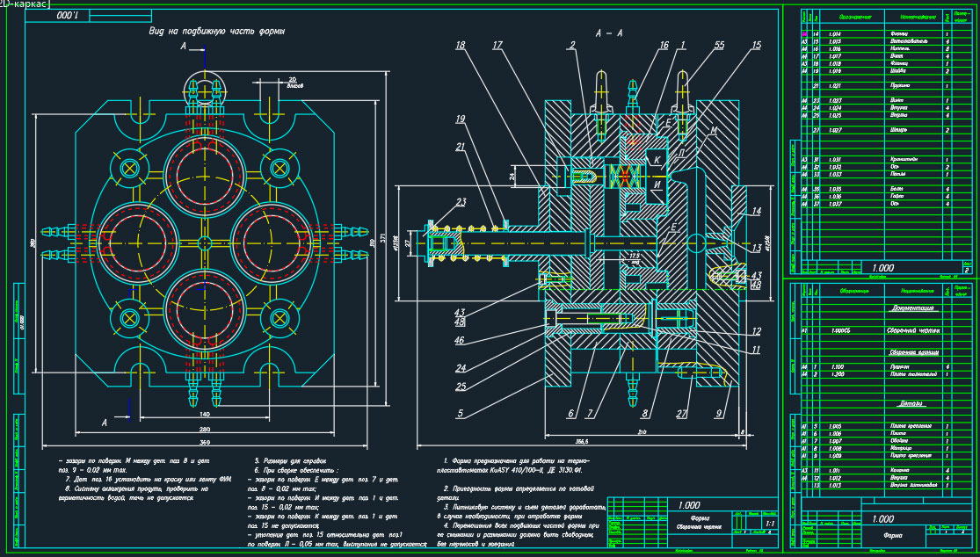The width and height of the screenshot is (980, 557).
Task: Click the "140" dimension under the plan view
Action: [x=205, y=414]
